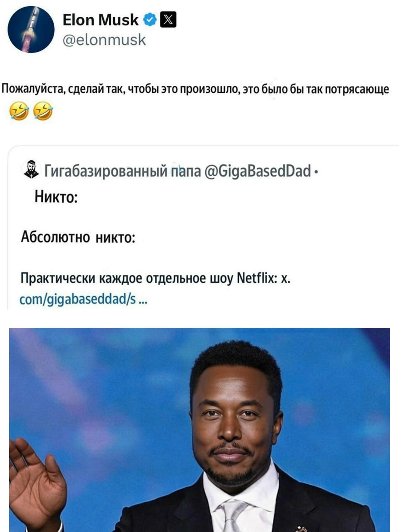This screenshot has height=532, width=399.
Task: Open the @elonmusk handle
Action: click(x=104, y=40)
